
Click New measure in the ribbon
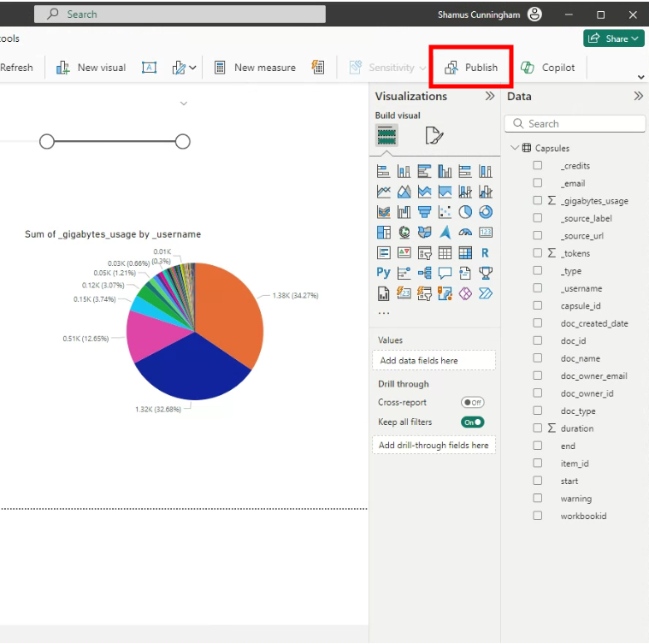click(255, 68)
